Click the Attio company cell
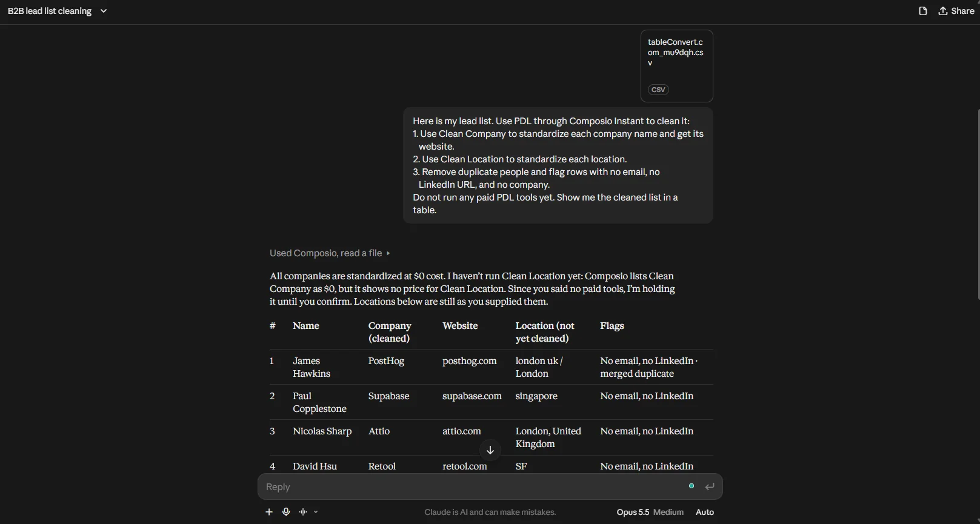 point(379,431)
